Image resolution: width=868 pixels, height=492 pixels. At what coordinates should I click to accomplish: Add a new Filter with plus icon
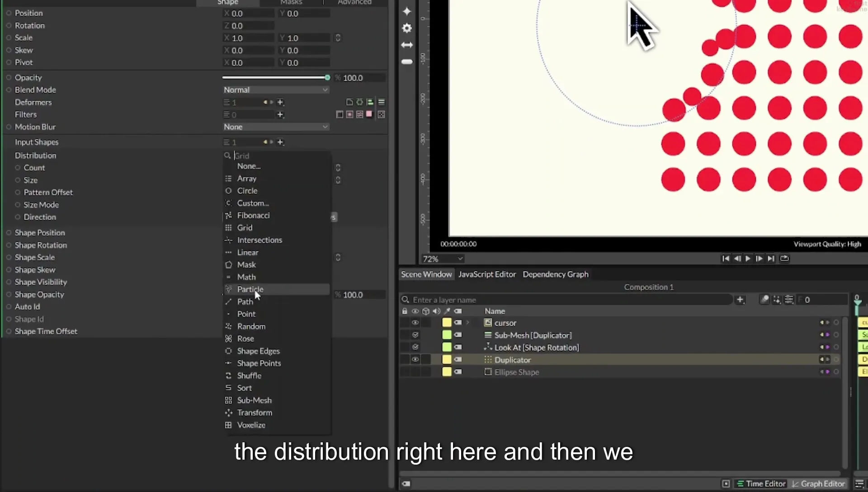[280, 115]
